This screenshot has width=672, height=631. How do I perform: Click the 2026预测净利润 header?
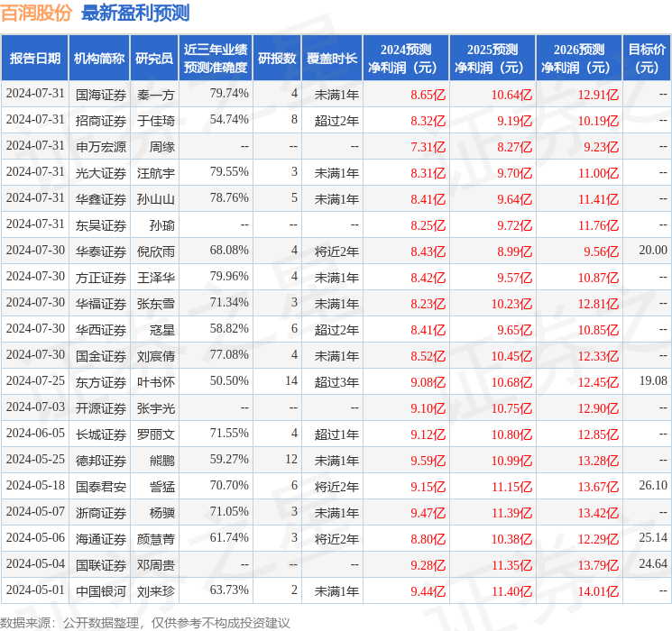point(579,59)
